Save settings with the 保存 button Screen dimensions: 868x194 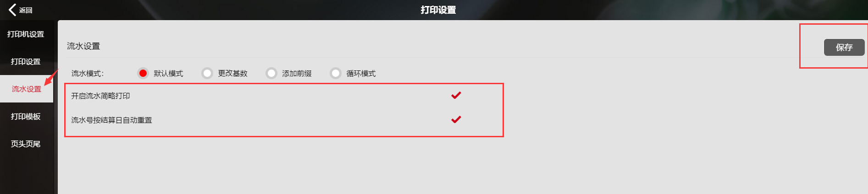pyautogui.click(x=844, y=47)
